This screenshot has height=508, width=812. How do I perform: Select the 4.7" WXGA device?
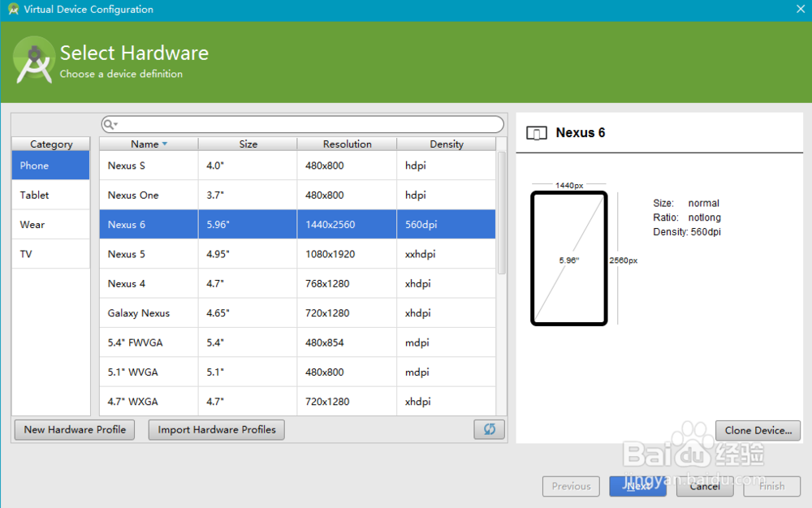click(x=297, y=402)
